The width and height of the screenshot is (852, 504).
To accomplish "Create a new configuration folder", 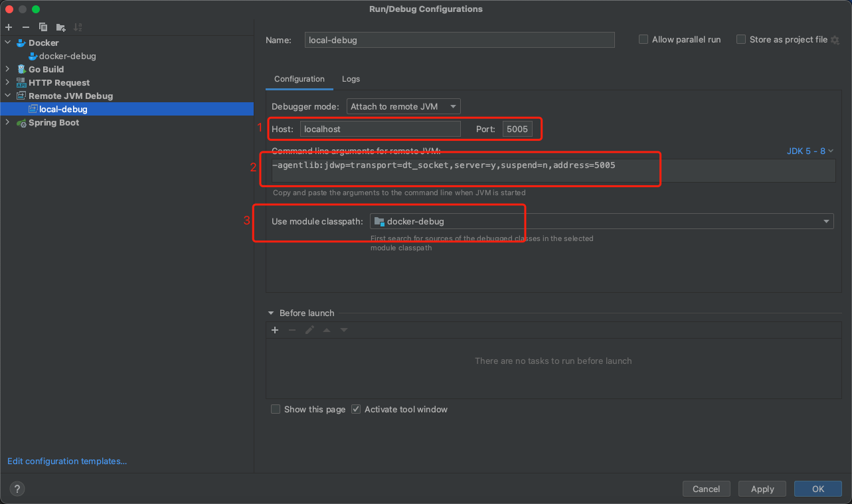I will [x=60, y=27].
